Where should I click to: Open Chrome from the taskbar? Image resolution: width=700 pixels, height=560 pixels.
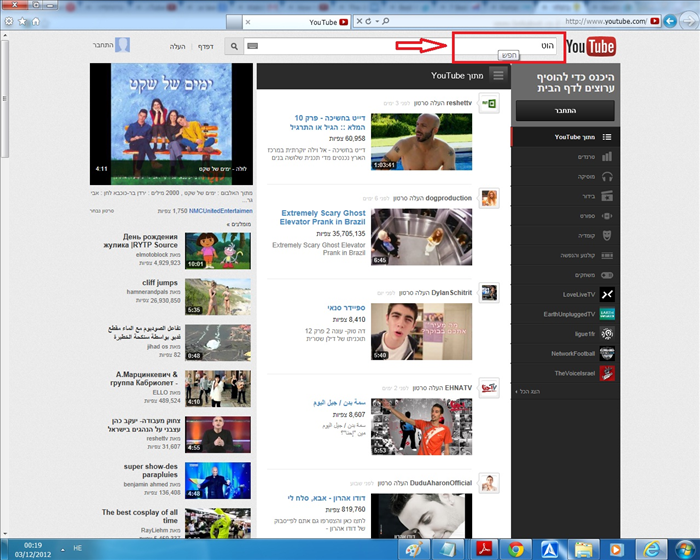click(516, 549)
